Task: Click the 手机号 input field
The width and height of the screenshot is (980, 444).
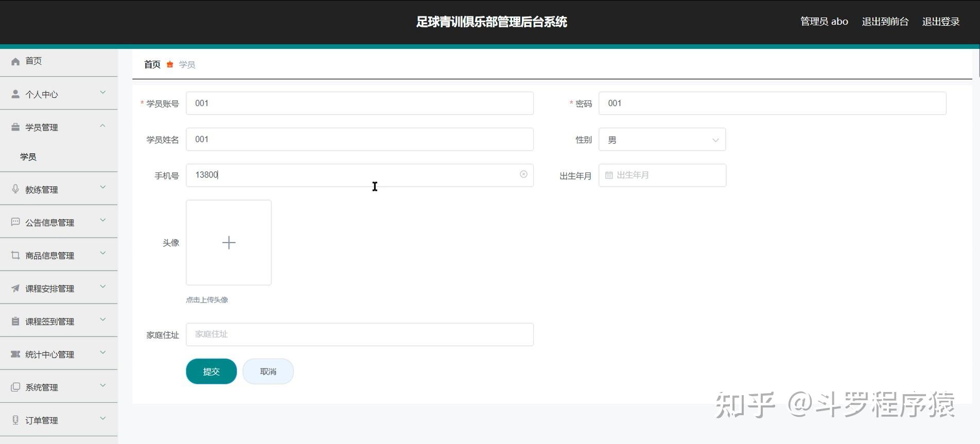Action: pyautogui.click(x=360, y=175)
